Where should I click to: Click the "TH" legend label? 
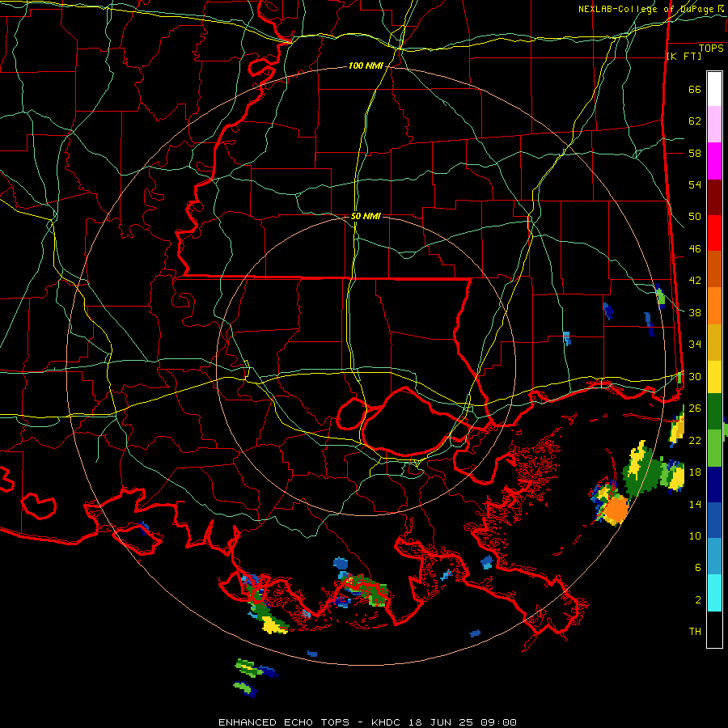tap(695, 632)
